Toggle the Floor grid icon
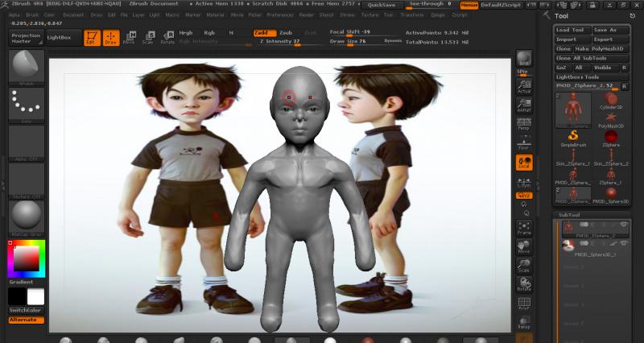Screen dimensions: 644x343 click(524, 143)
